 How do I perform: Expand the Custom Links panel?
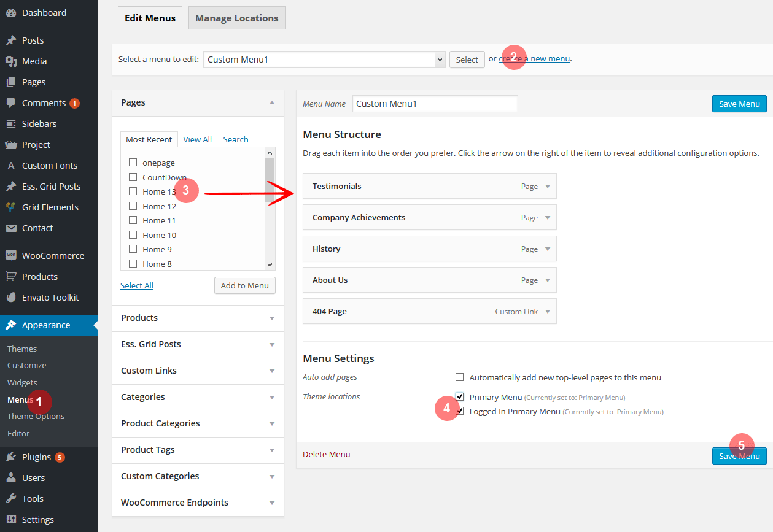pyautogui.click(x=272, y=371)
